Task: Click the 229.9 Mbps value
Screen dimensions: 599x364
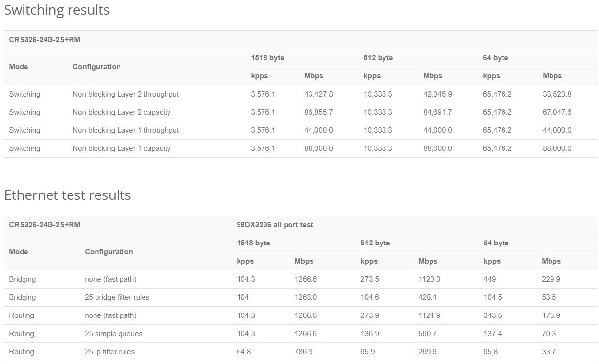Action: click(551, 279)
